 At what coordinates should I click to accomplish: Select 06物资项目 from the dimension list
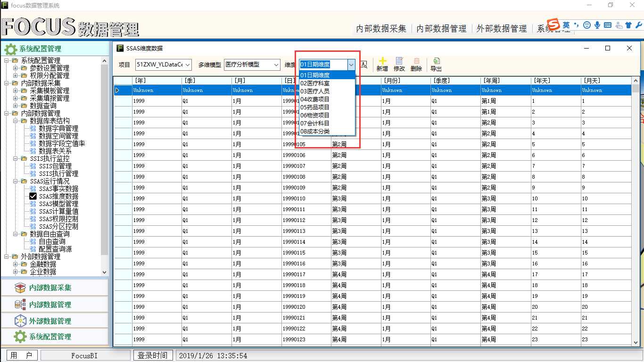click(327, 115)
